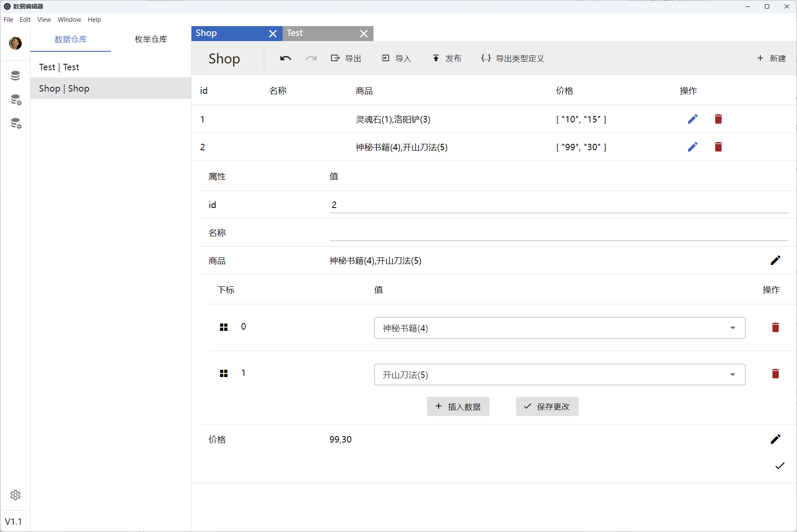
Task: Delete row 2 with the trash icon
Action: click(x=718, y=147)
